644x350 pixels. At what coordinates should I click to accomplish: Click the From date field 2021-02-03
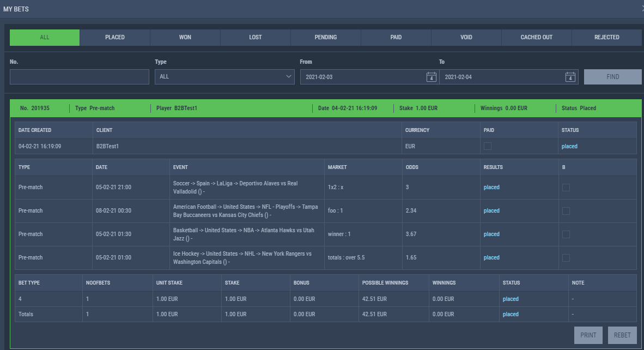pos(369,77)
